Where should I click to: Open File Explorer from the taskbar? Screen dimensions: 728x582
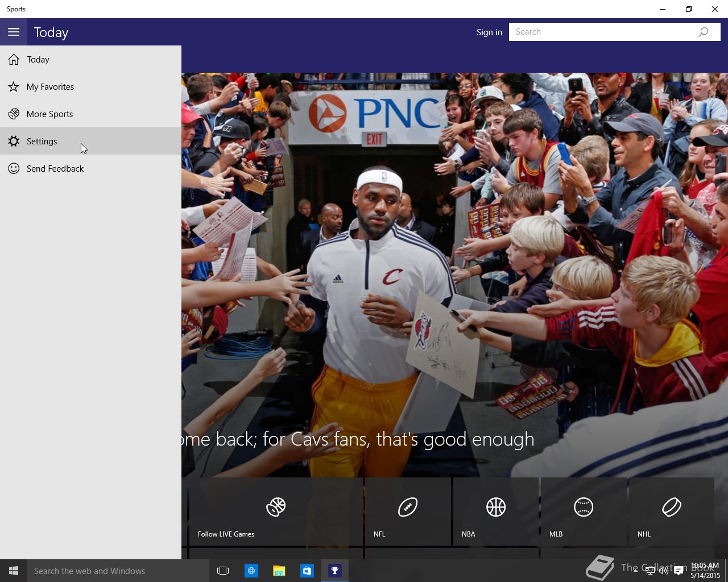(x=279, y=571)
